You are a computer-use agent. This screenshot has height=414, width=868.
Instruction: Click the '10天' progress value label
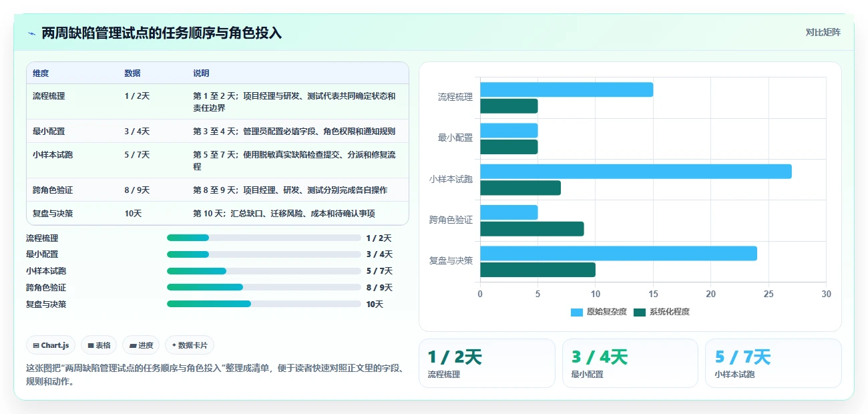(375, 304)
